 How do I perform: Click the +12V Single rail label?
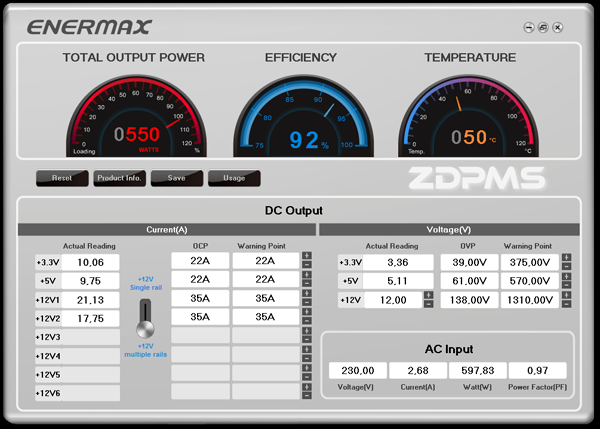146,284
